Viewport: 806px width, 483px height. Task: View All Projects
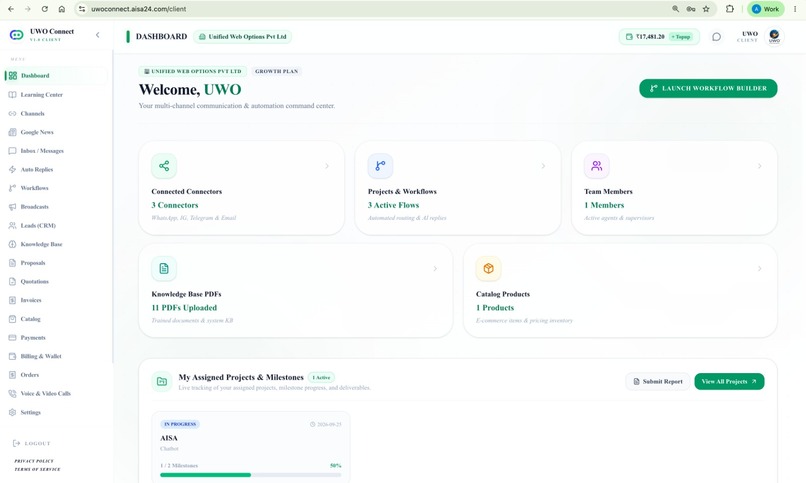729,381
